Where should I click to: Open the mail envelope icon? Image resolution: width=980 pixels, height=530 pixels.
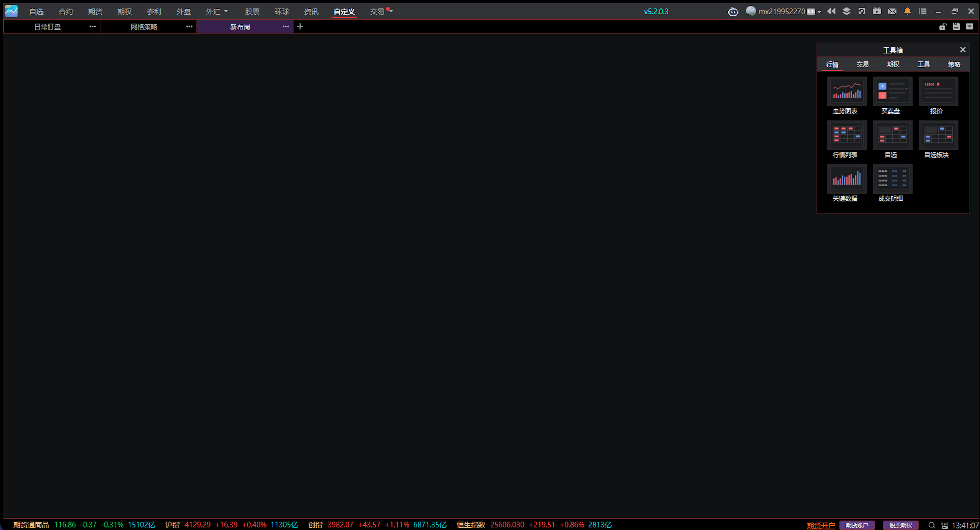pos(892,11)
